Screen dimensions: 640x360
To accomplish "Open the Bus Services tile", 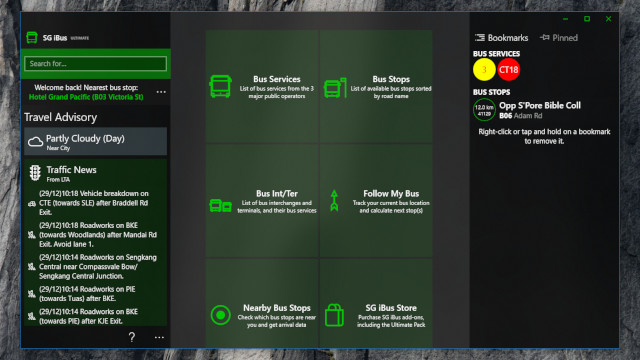I will (262, 87).
